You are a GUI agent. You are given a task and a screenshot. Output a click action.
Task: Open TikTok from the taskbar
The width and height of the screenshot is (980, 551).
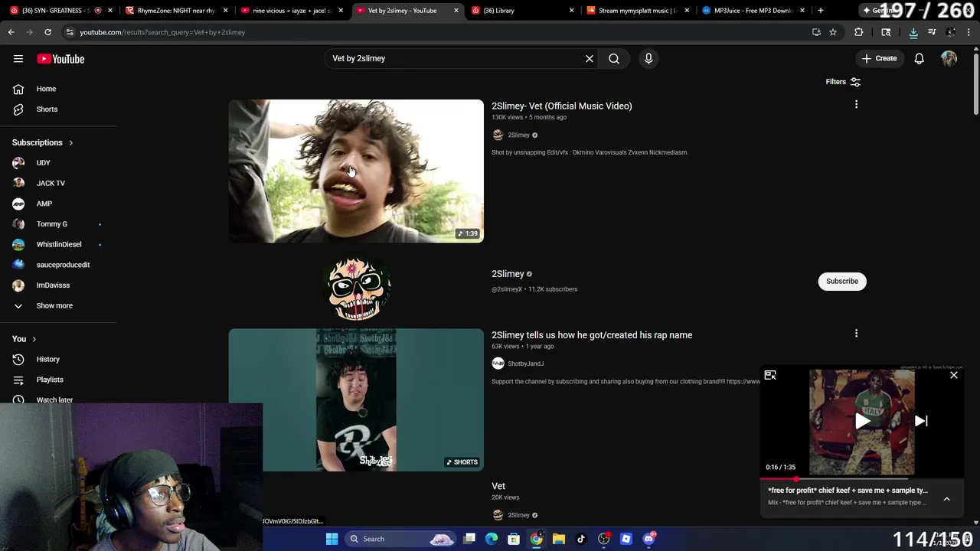[x=581, y=539]
